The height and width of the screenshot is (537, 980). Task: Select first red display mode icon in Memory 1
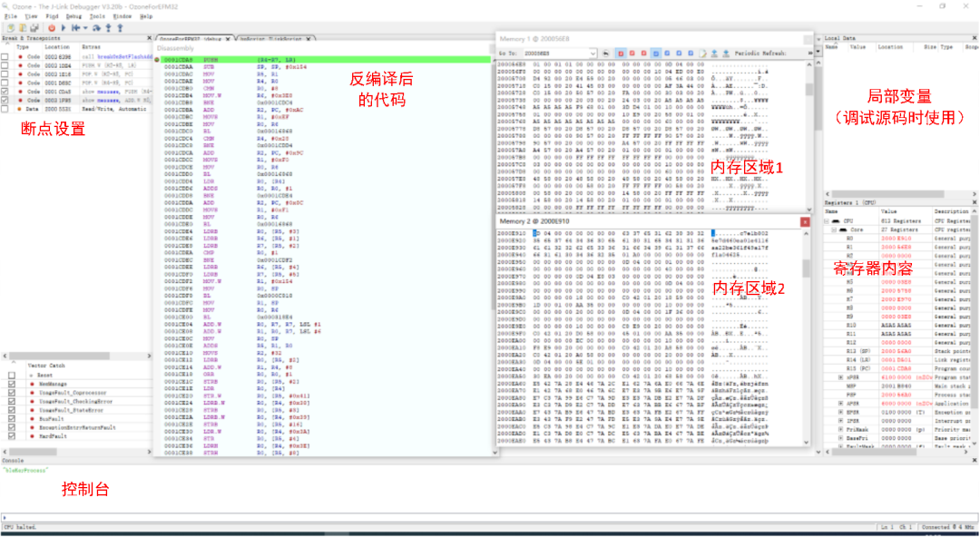[x=621, y=54]
